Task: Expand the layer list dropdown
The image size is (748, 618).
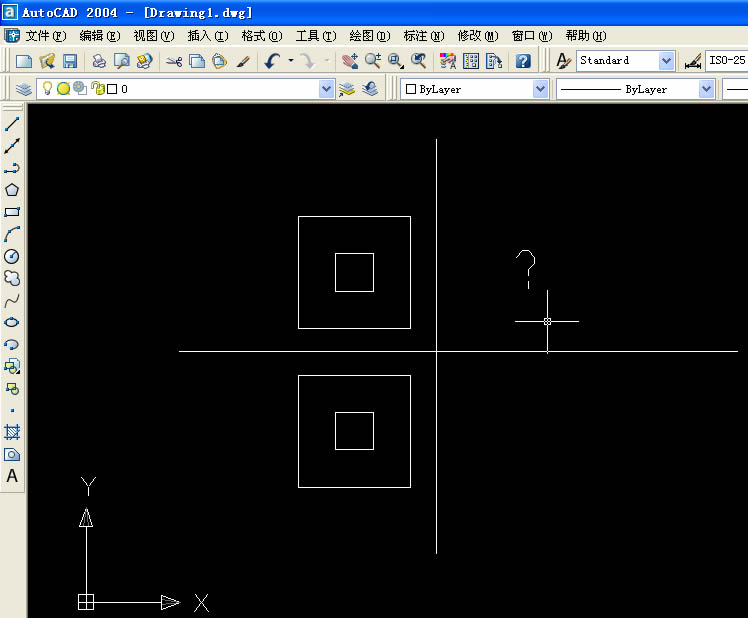Action: [326, 89]
